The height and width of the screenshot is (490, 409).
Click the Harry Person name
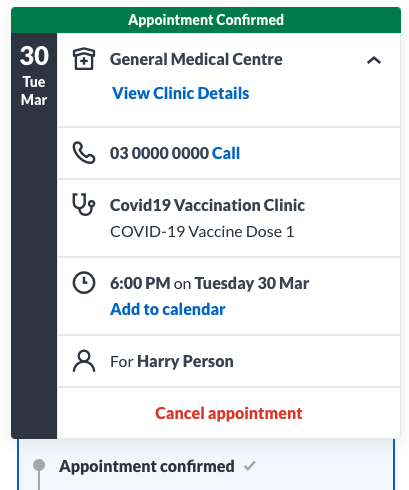pyautogui.click(x=185, y=362)
